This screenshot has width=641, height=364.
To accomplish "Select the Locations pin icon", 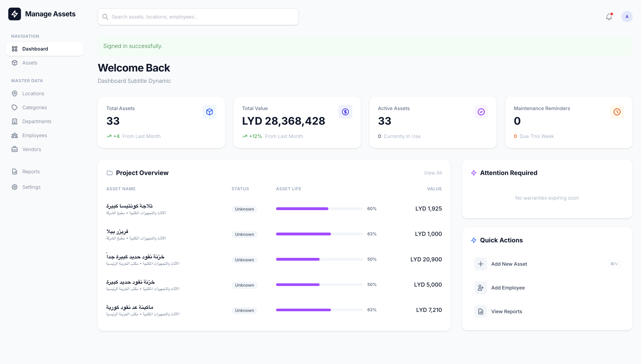I will pos(15,93).
